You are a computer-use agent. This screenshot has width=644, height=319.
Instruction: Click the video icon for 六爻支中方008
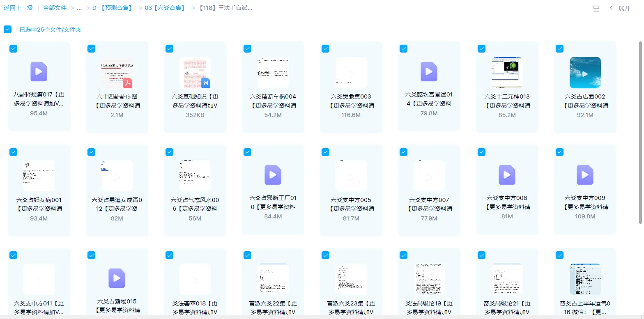[x=507, y=175]
